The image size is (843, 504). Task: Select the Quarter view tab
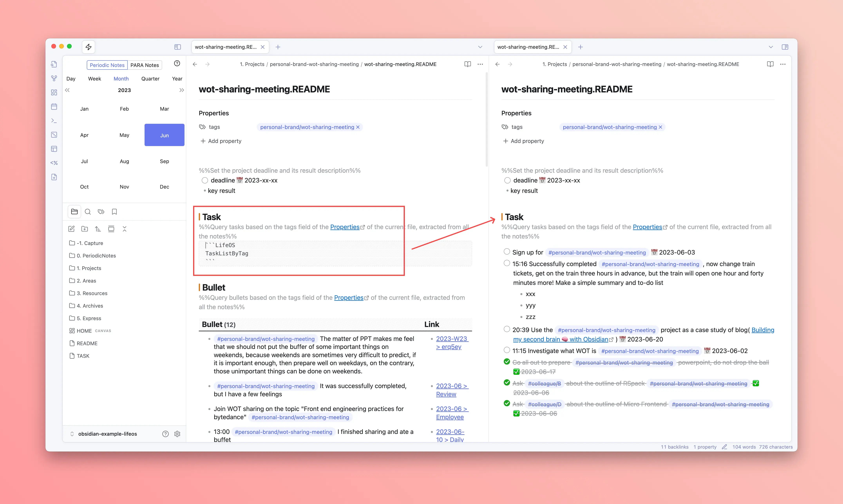150,79
